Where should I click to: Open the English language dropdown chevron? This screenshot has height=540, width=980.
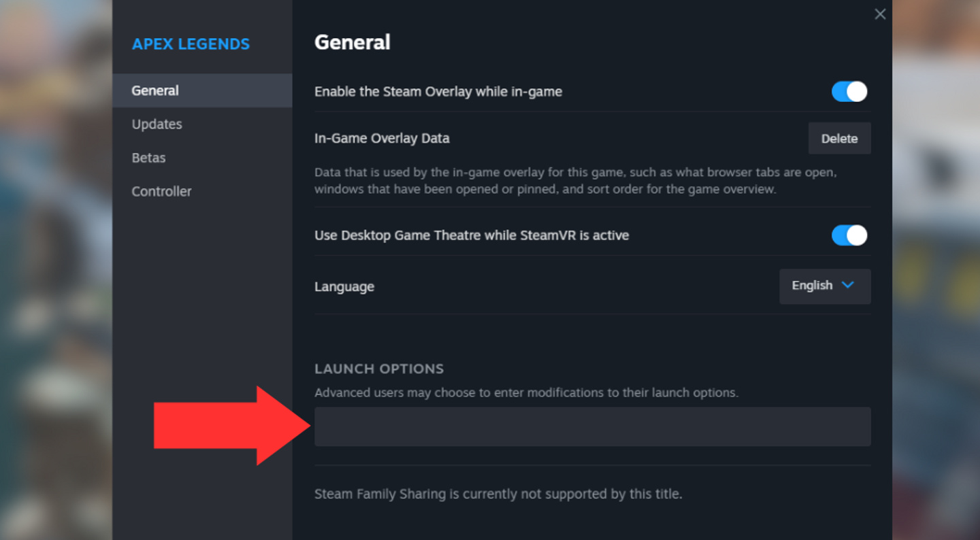click(849, 286)
